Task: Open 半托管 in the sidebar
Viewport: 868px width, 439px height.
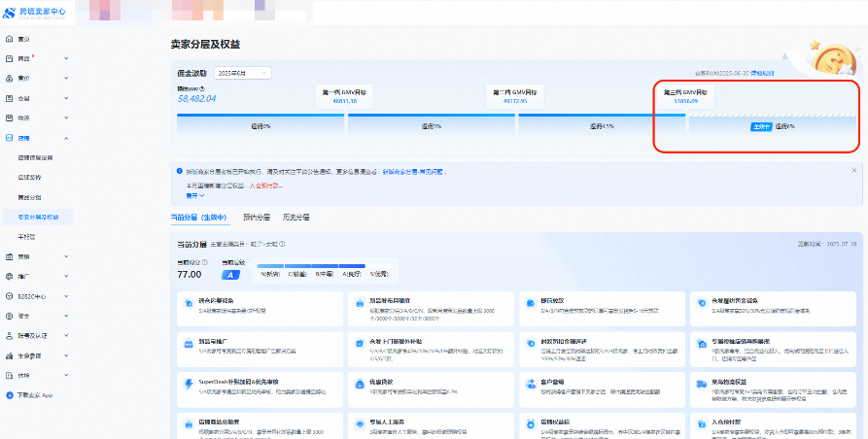Action: click(x=26, y=236)
